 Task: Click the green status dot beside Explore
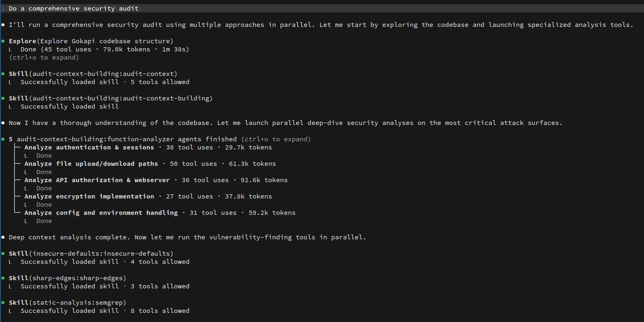(3, 41)
